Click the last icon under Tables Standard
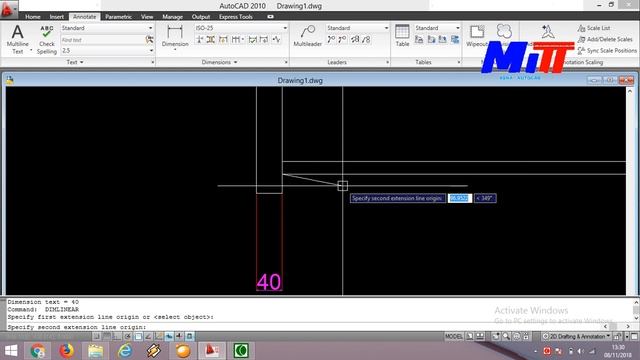640x360 pixels. [455, 40]
